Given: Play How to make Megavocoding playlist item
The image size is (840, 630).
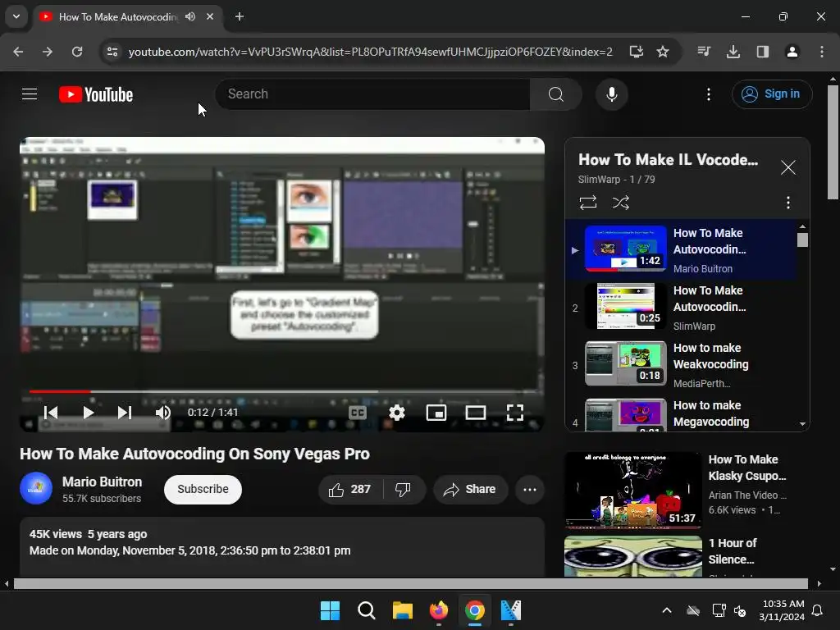Looking at the screenshot, I should 682,414.
